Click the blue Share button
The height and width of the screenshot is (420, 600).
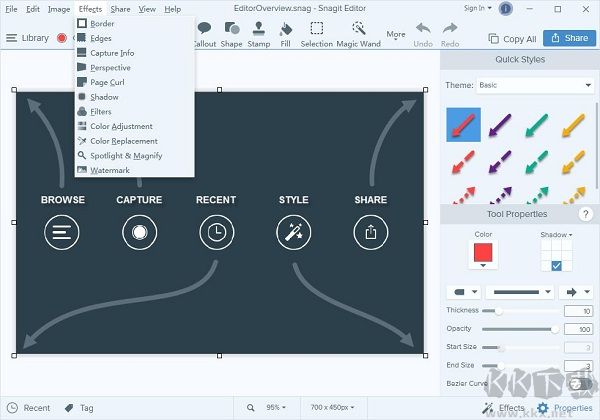569,38
